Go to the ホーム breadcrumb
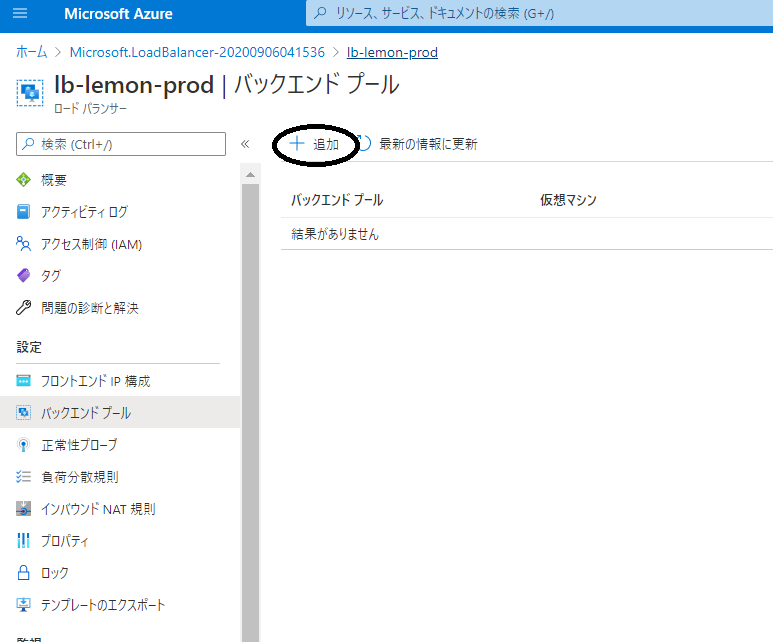 click(x=32, y=52)
